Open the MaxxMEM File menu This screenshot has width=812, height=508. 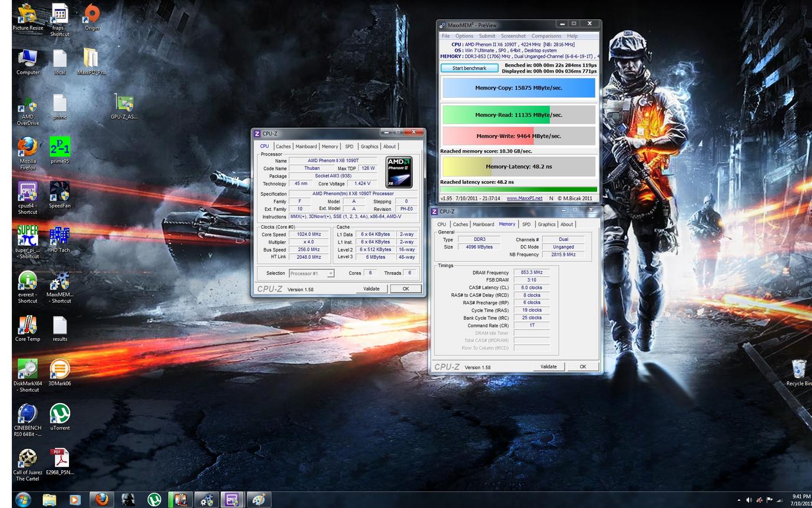click(446, 36)
